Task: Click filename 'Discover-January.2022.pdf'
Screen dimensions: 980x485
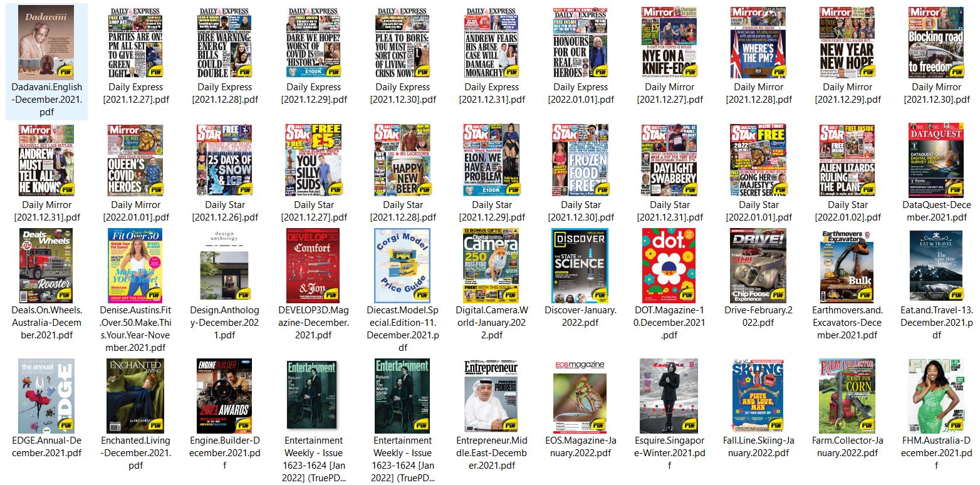Action: [580, 316]
